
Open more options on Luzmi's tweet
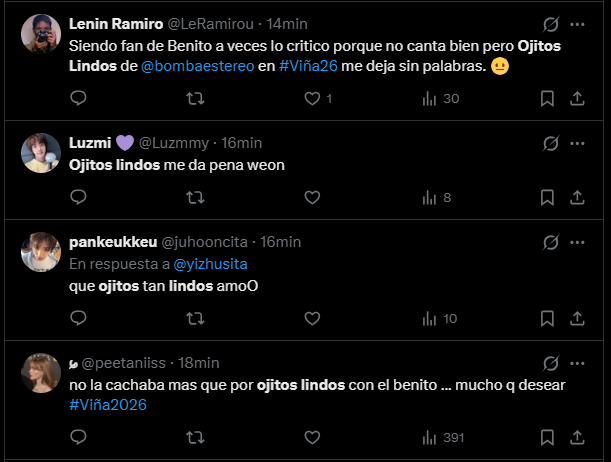point(577,143)
